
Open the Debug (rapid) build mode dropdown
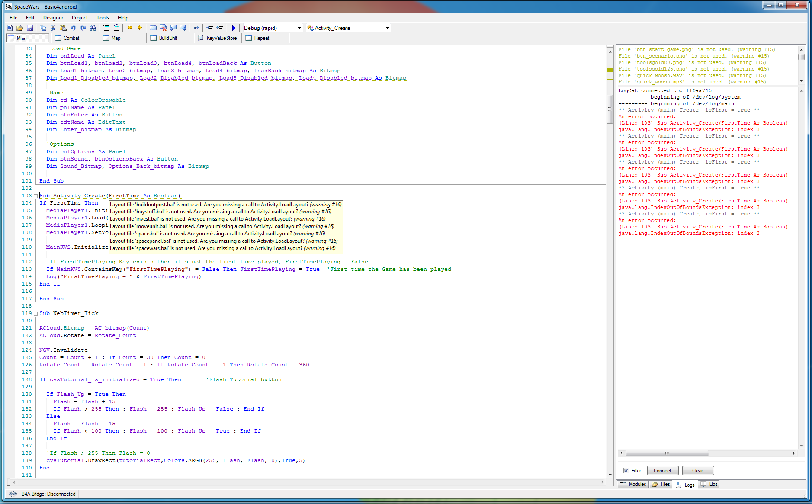[300, 28]
